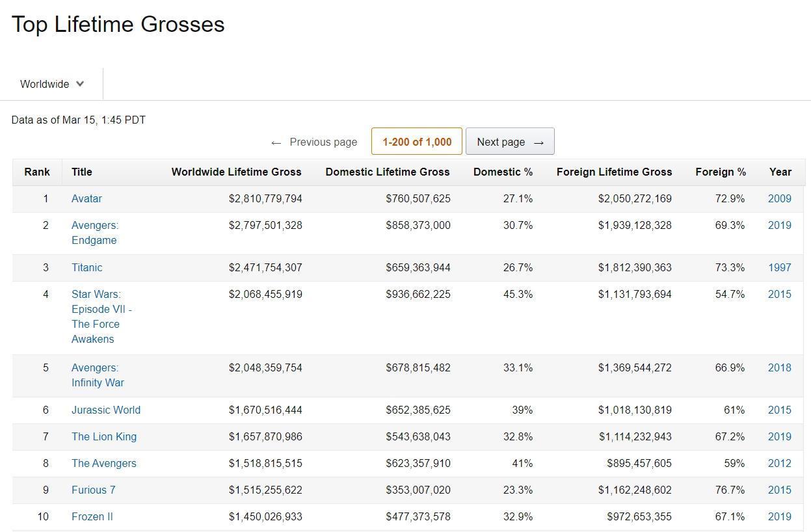This screenshot has width=811, height=532.
Task: Click the 2012 year link for The Avengers
Action: 779,463
